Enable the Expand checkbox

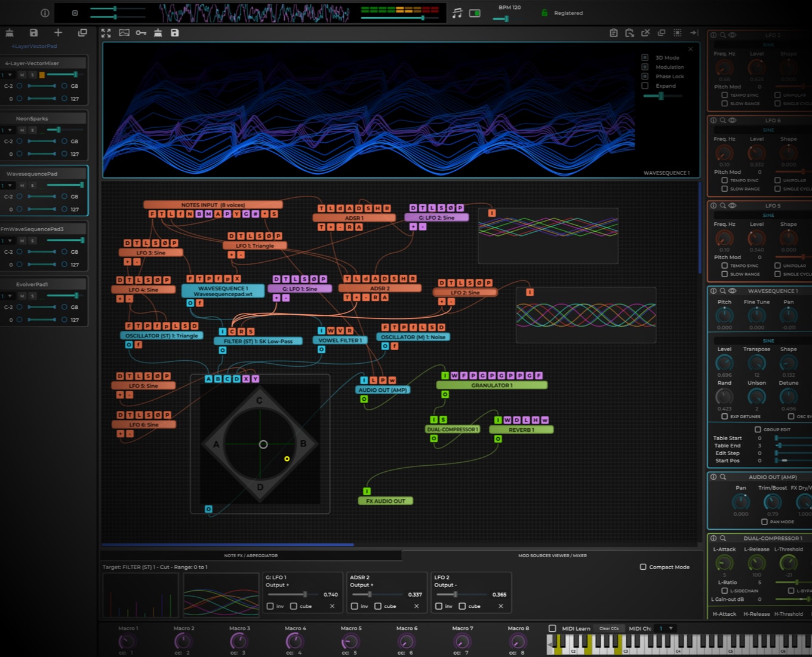click(645, 86)
